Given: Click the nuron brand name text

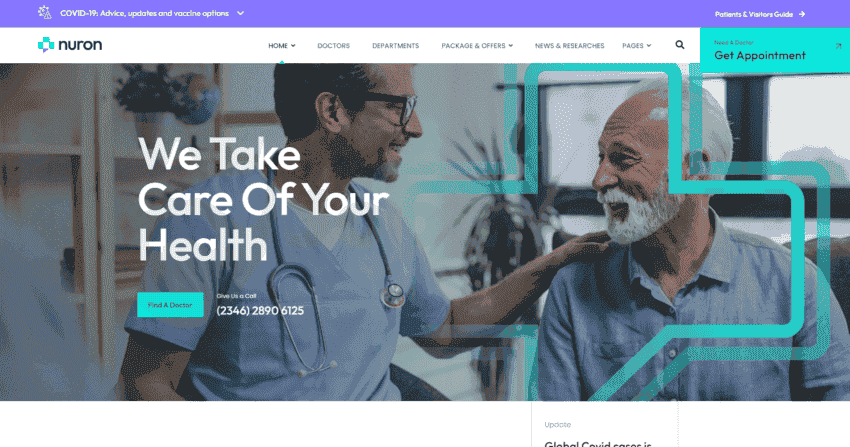Looking at the screenshot, I should [x=80, y=45].
